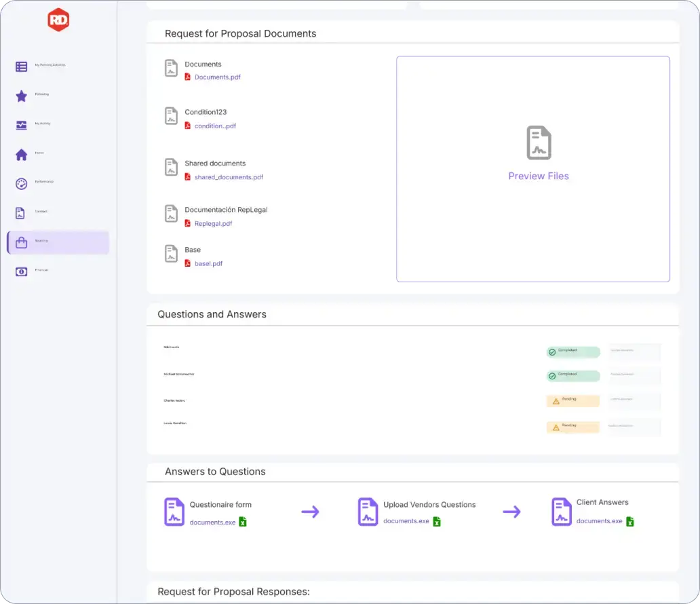Open My Pending Activities list icon
The width and height of the screenshot is (700, 604).
pos(22,67)
